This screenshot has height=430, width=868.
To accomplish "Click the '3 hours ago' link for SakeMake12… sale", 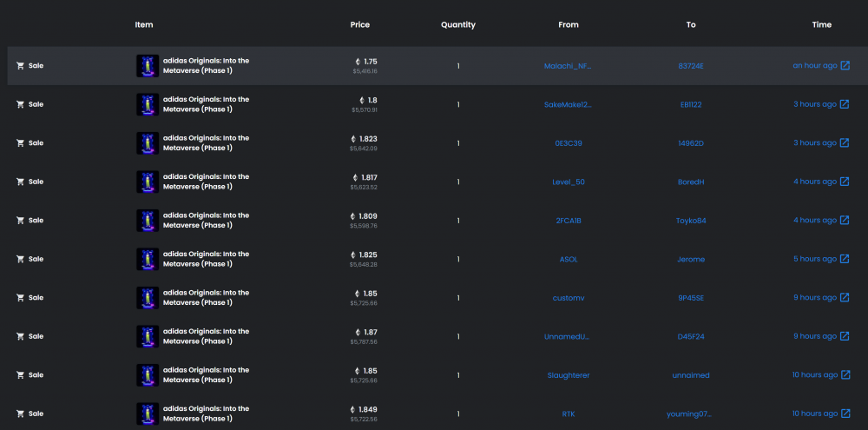I will pos(814,104).
